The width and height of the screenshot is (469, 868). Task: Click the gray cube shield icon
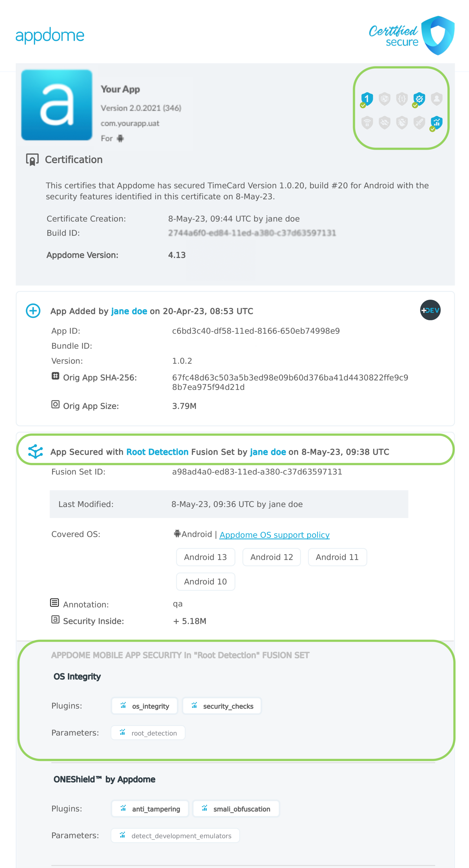click(384, 99)
